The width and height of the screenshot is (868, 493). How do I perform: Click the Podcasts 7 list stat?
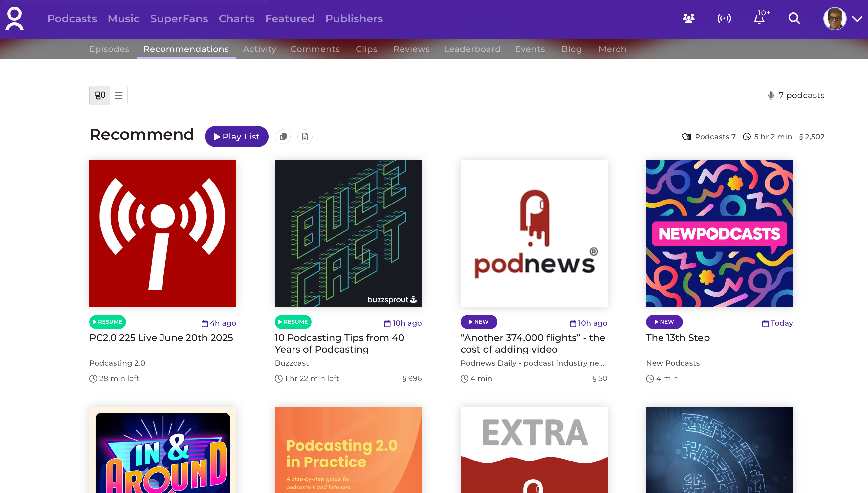708,137
